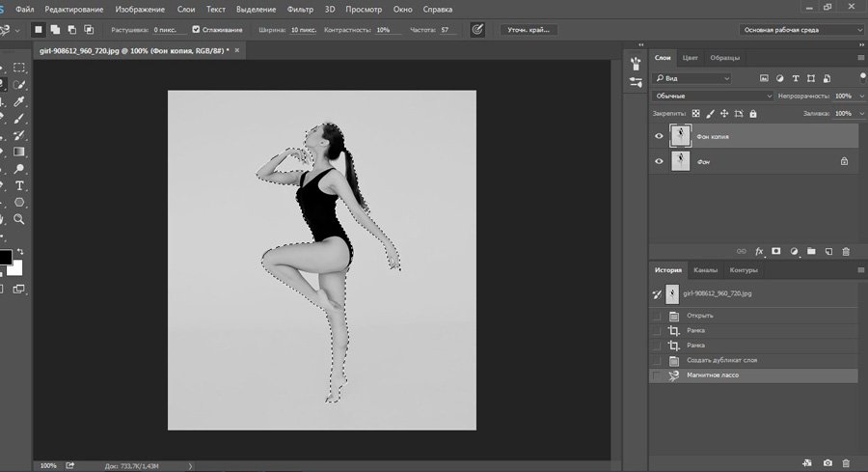The height and width of the screenshot is (472, 868).
Task: Click the black foreground color swatch
Action: (5, 257)
